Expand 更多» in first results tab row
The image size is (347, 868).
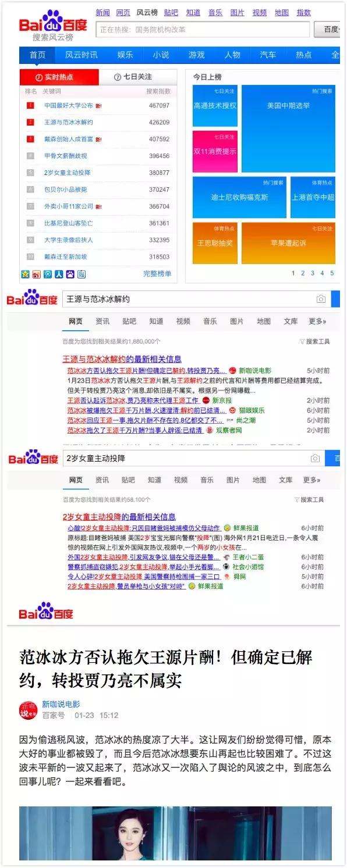point(317,321)
